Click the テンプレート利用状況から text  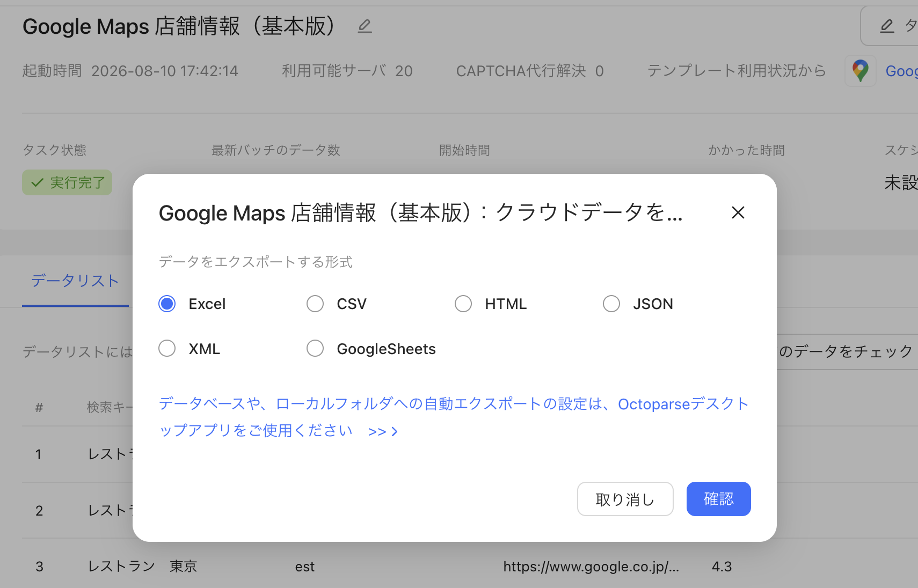[737, 71]
